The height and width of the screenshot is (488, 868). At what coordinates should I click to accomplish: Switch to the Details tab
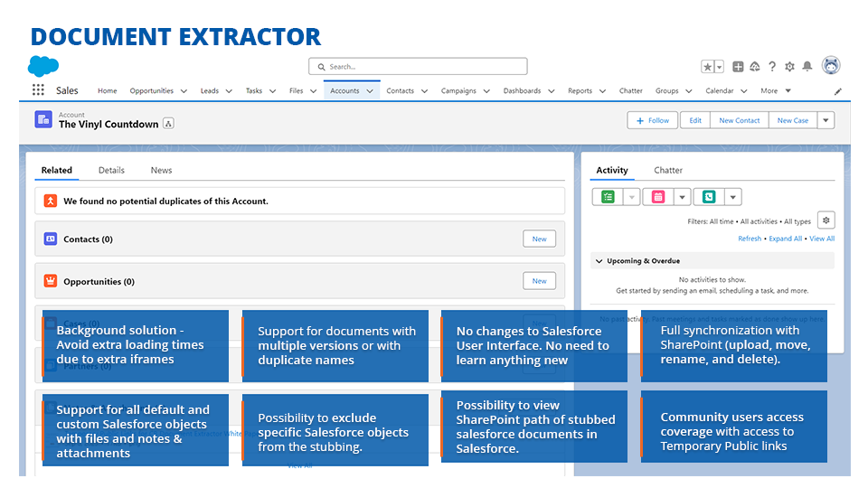pos(111,171)
